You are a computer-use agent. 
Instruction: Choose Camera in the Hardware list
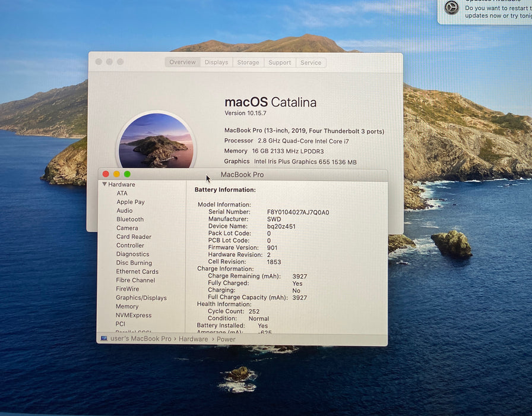pos(127,228)
